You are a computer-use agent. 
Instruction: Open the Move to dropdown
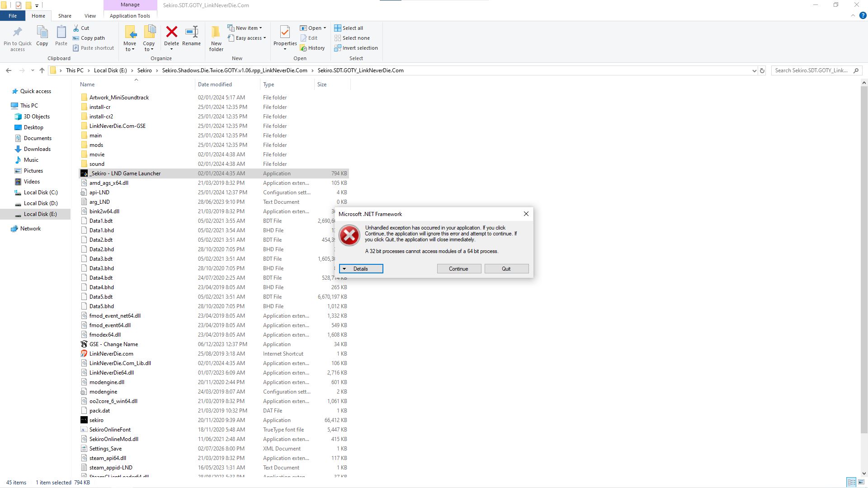(x=130, y=47)
